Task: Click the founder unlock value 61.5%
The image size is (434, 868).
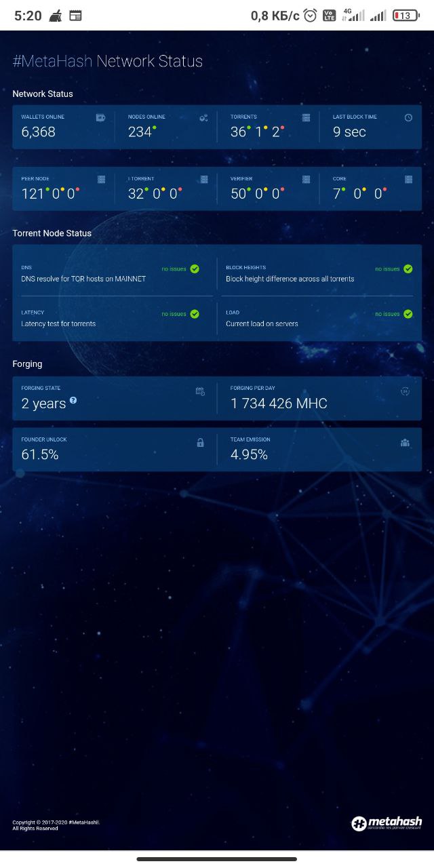Action: pos(40,454)
